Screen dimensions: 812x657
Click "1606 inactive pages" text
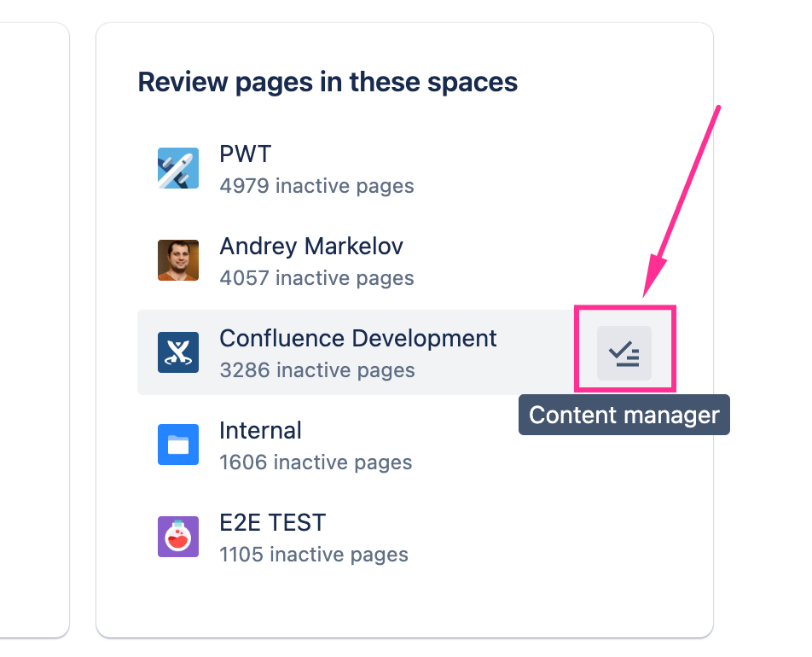coord(316,462)
